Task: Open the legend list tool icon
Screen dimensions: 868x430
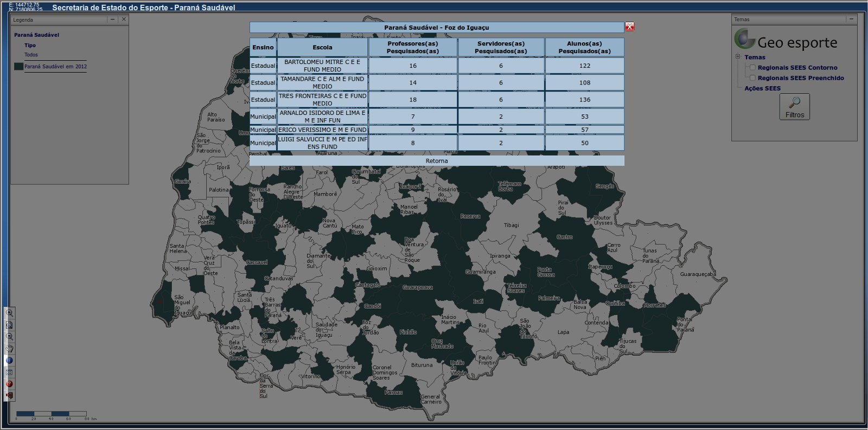Action: click(9, 373)
